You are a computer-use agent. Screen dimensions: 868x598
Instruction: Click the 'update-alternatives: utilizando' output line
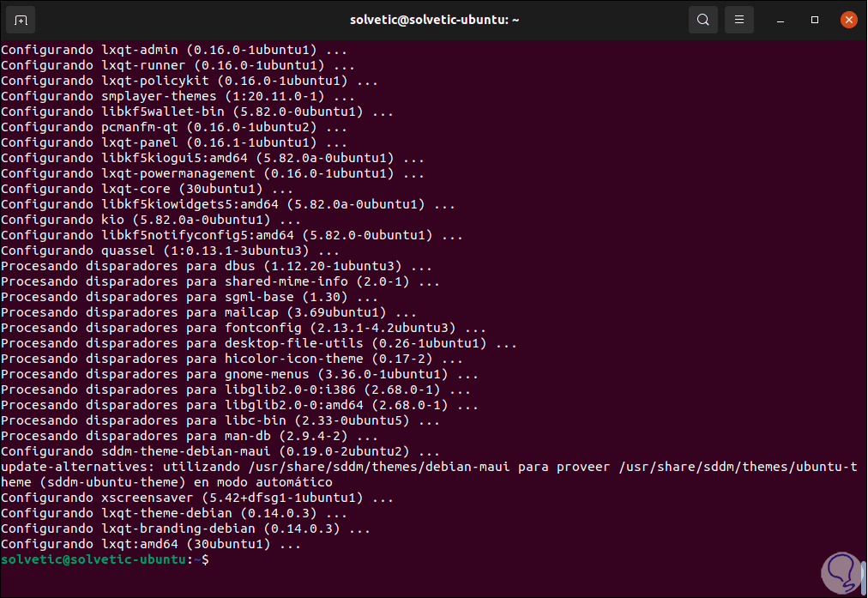coord(429,468)
